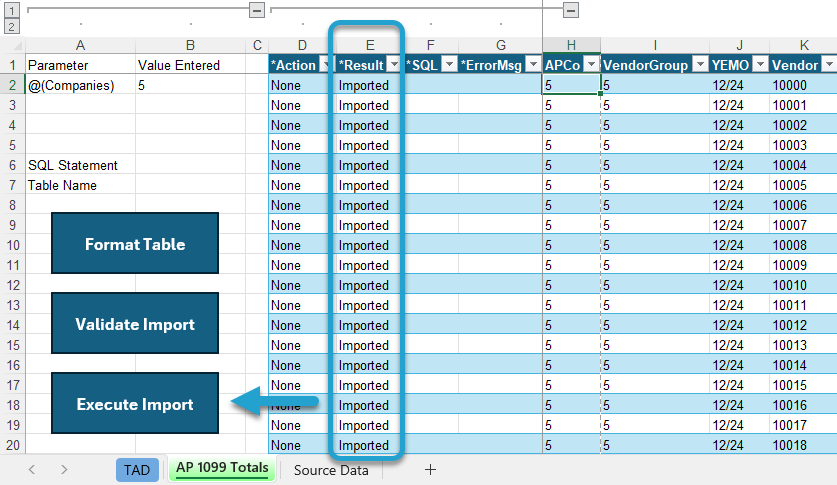Go to next sheet tabs arrow
The image size is (837, 485).
pos(64,470)
